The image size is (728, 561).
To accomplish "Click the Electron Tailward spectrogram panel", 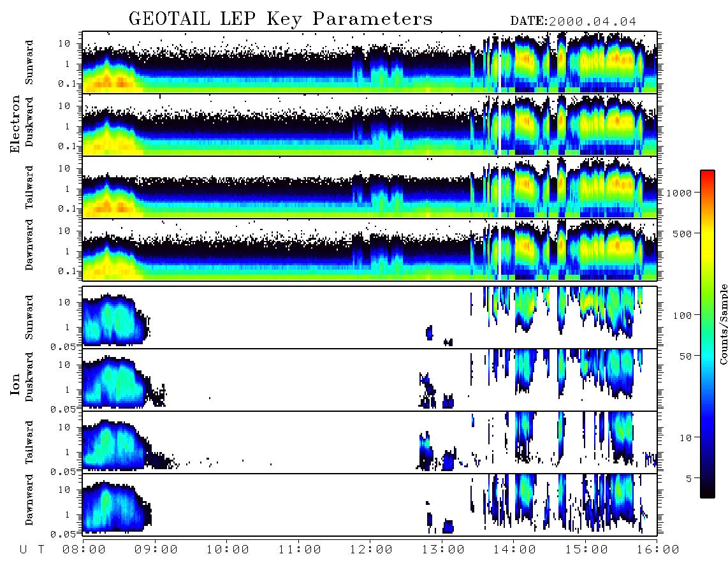I will 370,187.
